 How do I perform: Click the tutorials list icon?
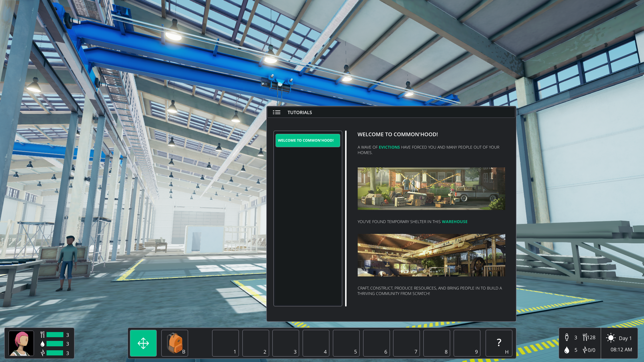pyautogui.click(x=276, y=112)
